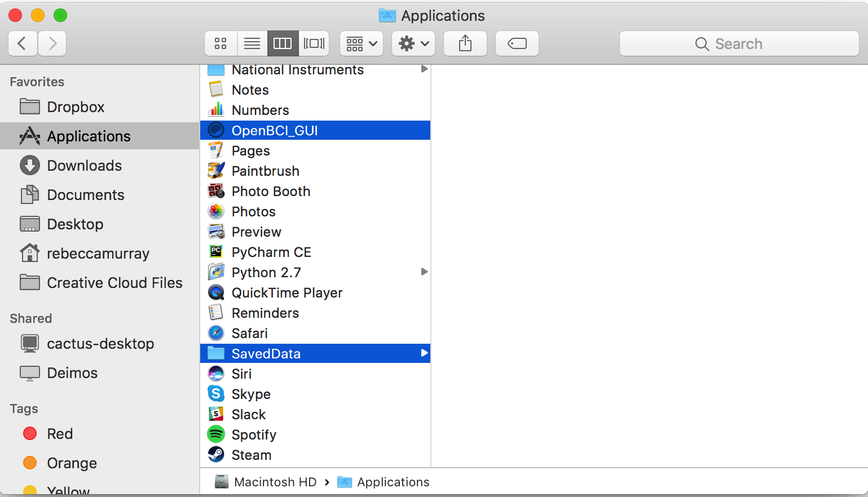Click the Skype app icon

point(216,394)
